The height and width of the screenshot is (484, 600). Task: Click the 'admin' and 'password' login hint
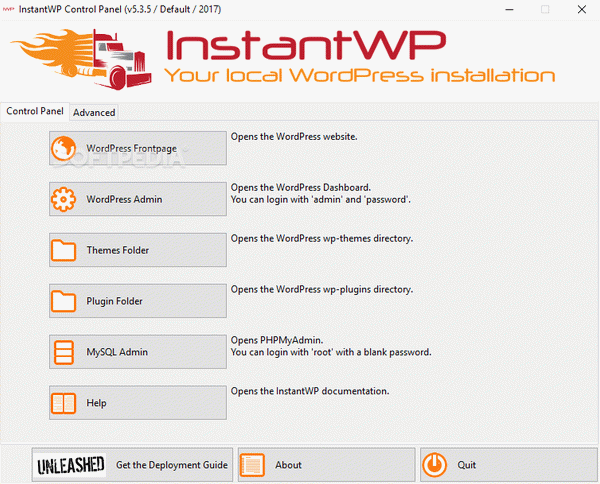[x=321, y=199]
